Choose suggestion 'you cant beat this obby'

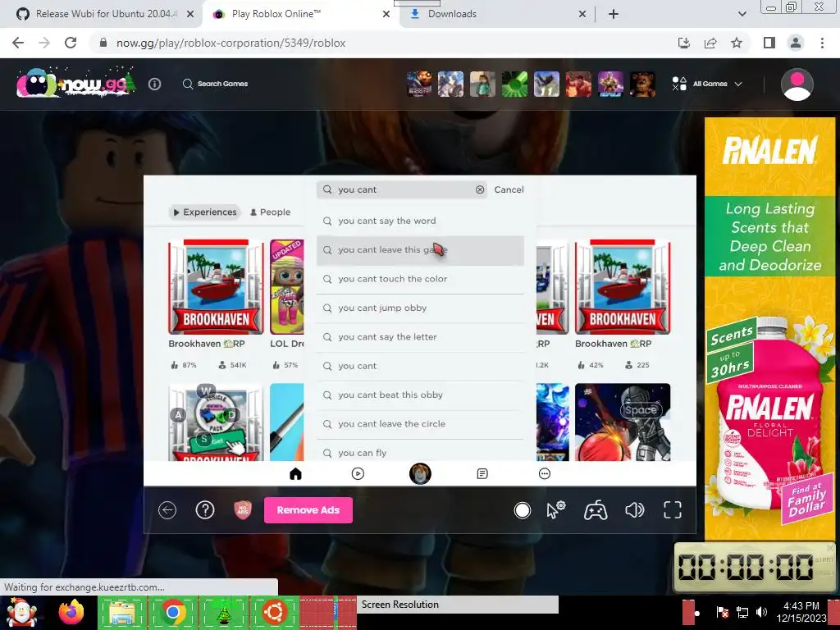pos(420,395)
